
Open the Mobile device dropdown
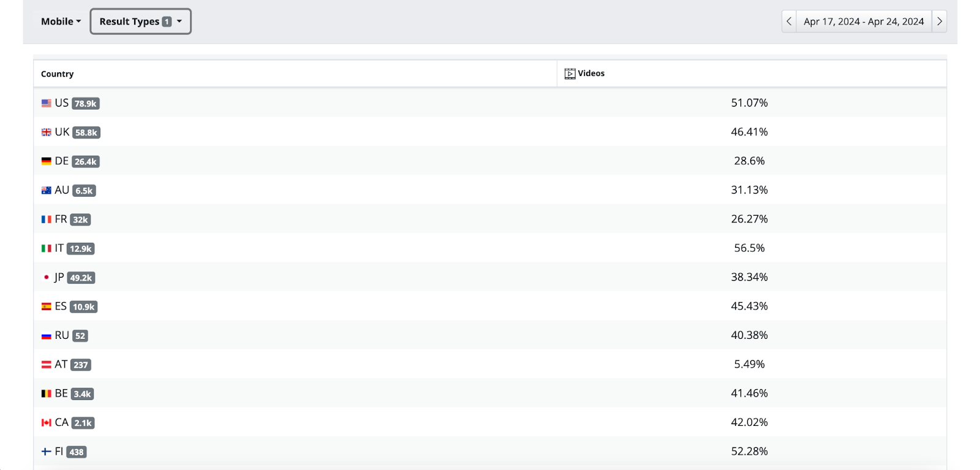61,21
